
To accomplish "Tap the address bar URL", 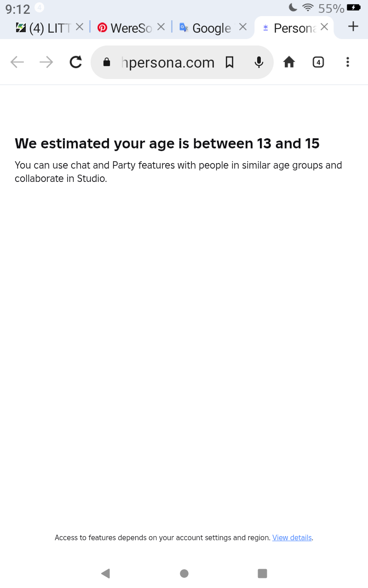I will click(x=168, y=62).
